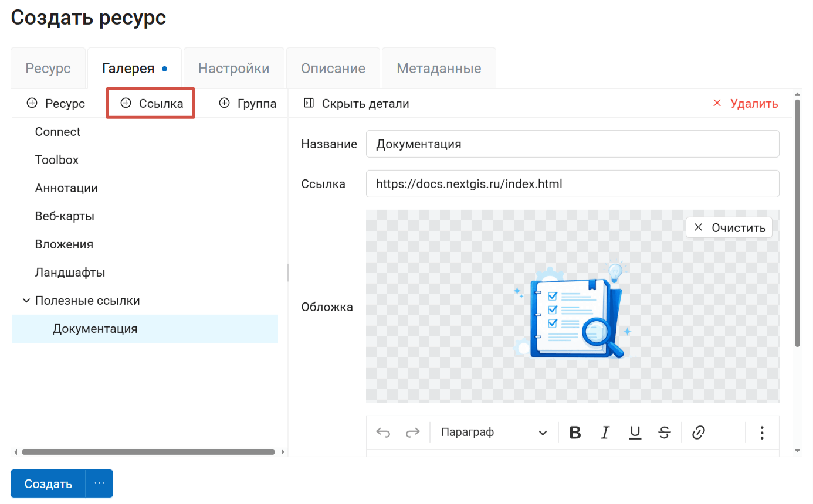This screenshot has height=504, width=813.
Task: Insert a hyperlink in the editor
Action: pos(698,433)
